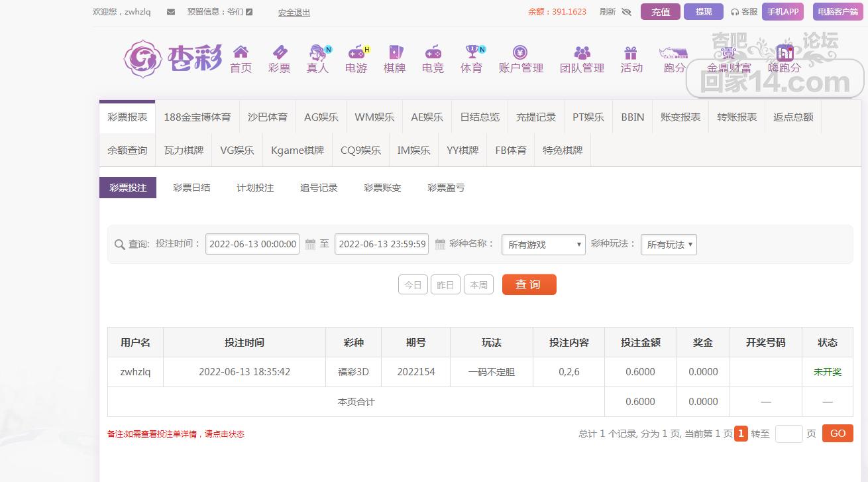Image resolution: width=868 pixels, height=482 pixels.
Task: Click the 活动 gift box icon
Action: pos(631,52)
